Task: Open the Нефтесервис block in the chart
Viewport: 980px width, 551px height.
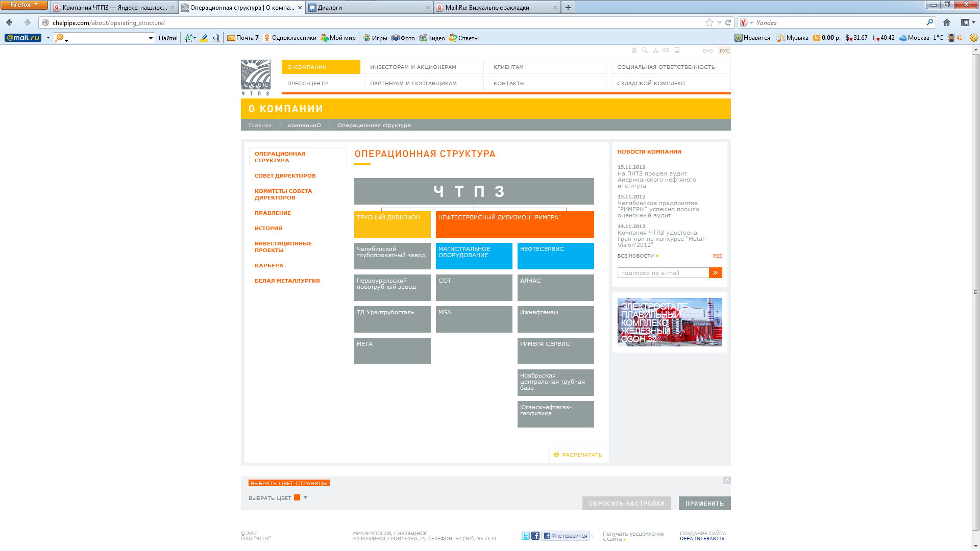Action: pos(555,256)
